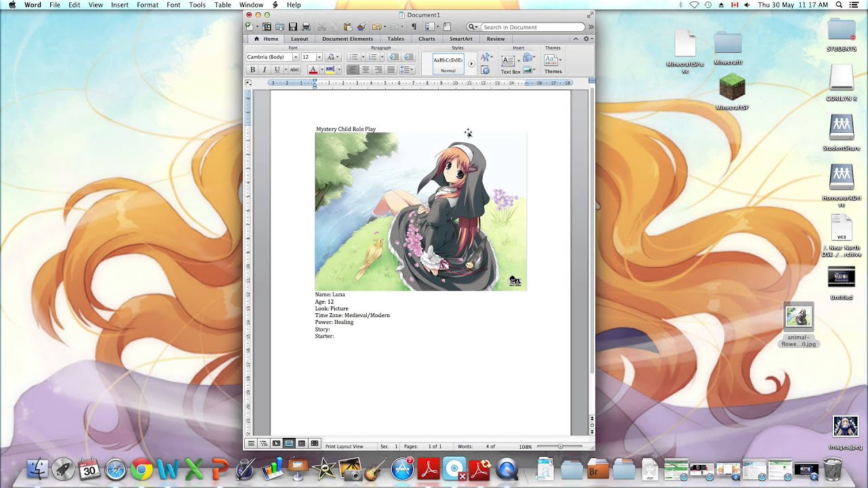Viewport: 868px width, 488px height.
Task: Open the Insert menu in menu bar
Action: [120, 5]
